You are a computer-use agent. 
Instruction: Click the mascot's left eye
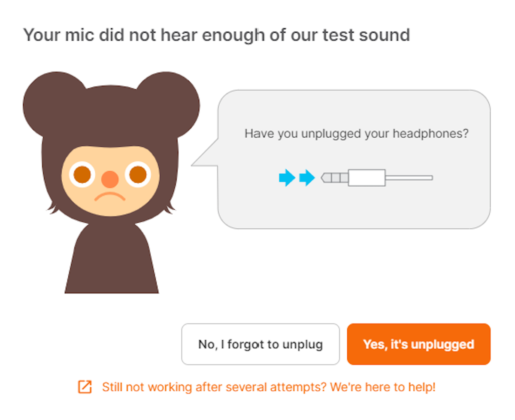pyautogui.click(x=82, y=175)
